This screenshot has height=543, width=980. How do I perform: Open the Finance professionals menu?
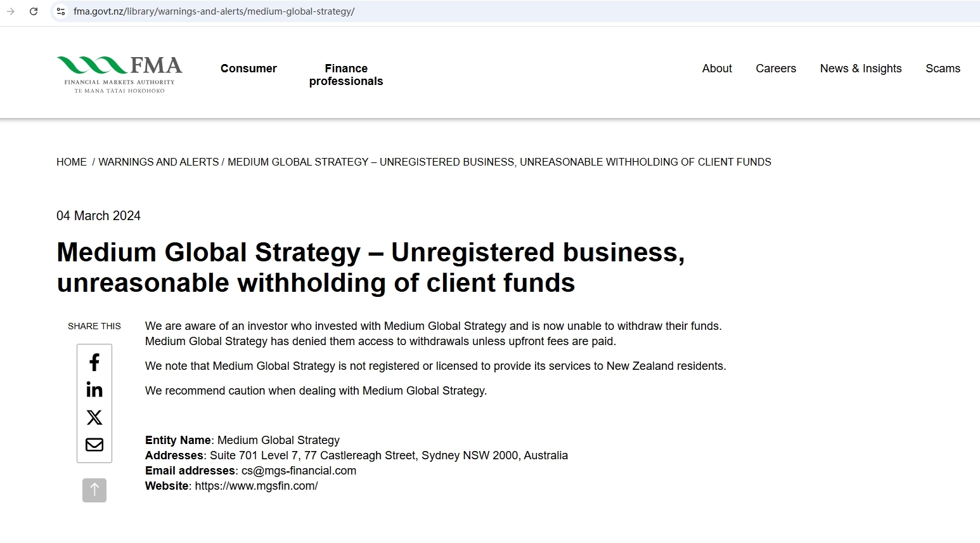(346, 75)
